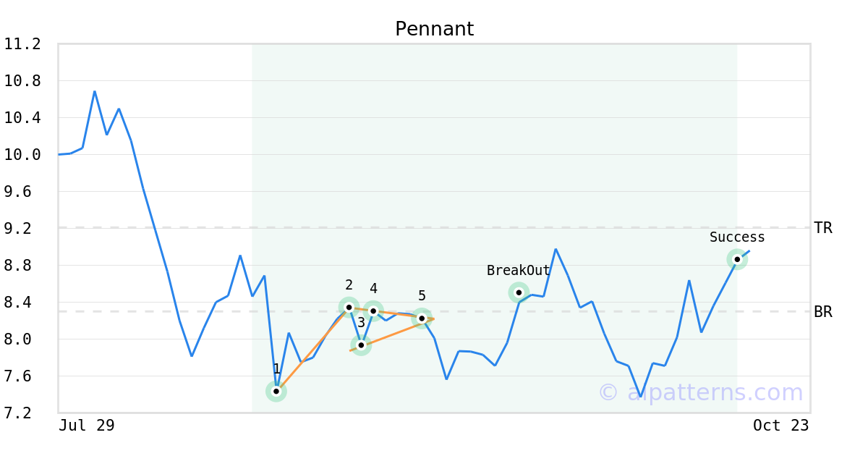The width and height of the screenshot is (868, 456).
Task: Click the 11.2 y-axis label
Action: click(22, 44)
